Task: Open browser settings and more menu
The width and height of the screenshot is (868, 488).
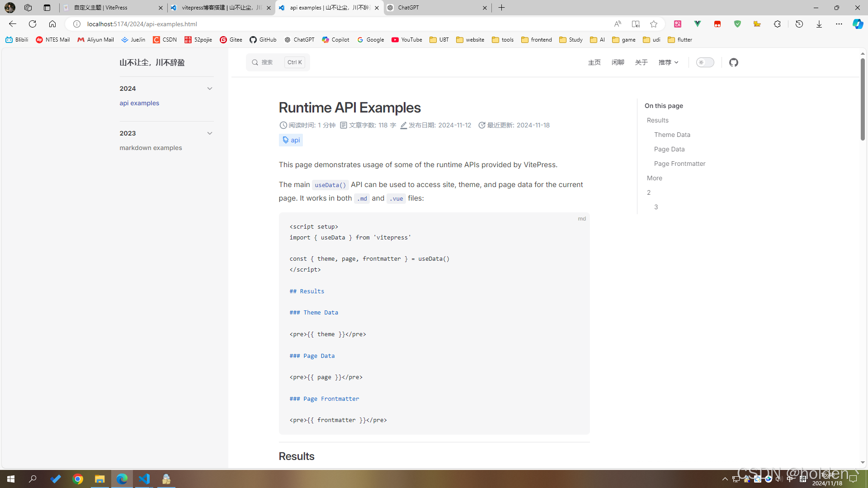Action: coord(839,24)
